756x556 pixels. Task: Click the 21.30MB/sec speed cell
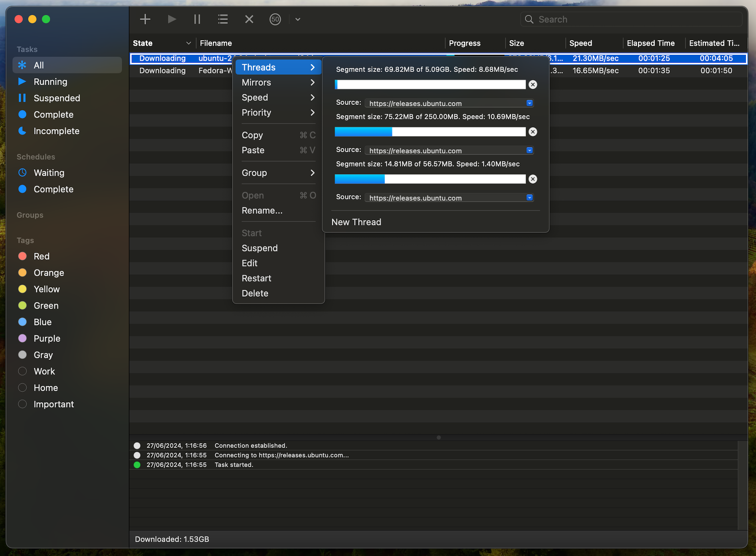click(x=596, y=58)
